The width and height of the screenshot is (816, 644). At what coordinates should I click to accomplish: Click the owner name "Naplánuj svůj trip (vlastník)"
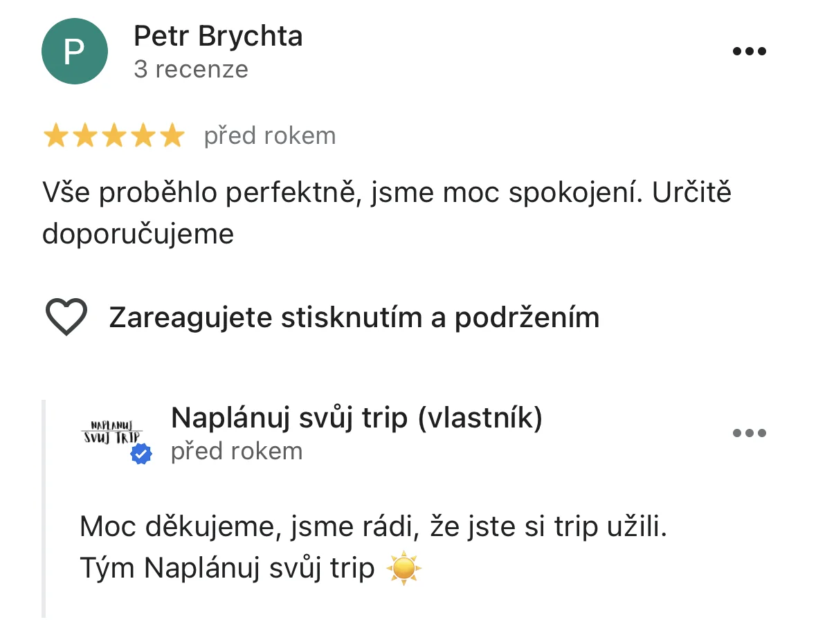(x=356, y=418)
